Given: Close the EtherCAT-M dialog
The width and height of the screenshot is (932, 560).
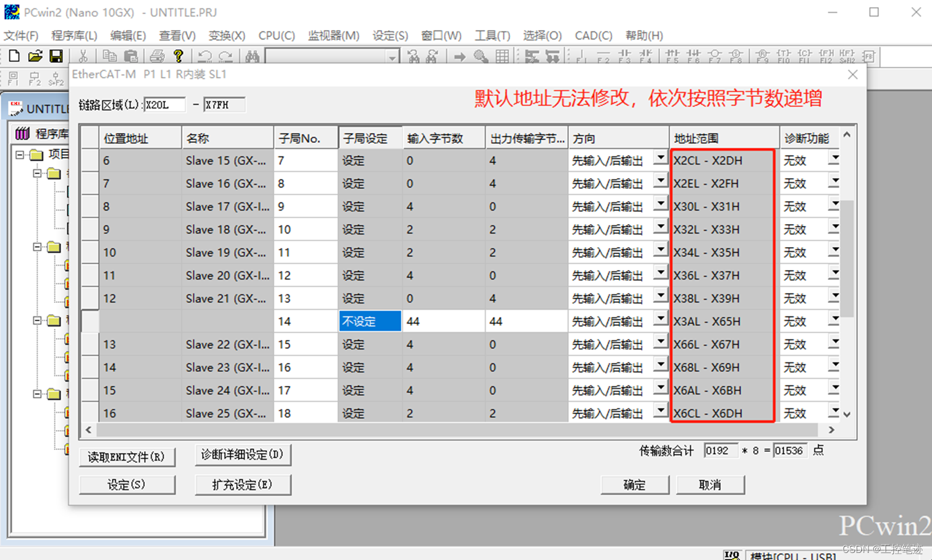Looking at the screenshot, I should point(853,75).
